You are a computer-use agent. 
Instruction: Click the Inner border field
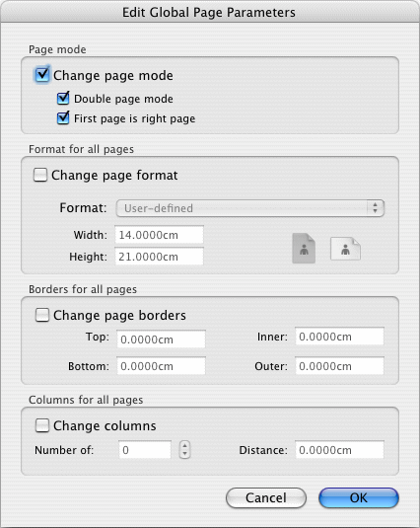339,337
